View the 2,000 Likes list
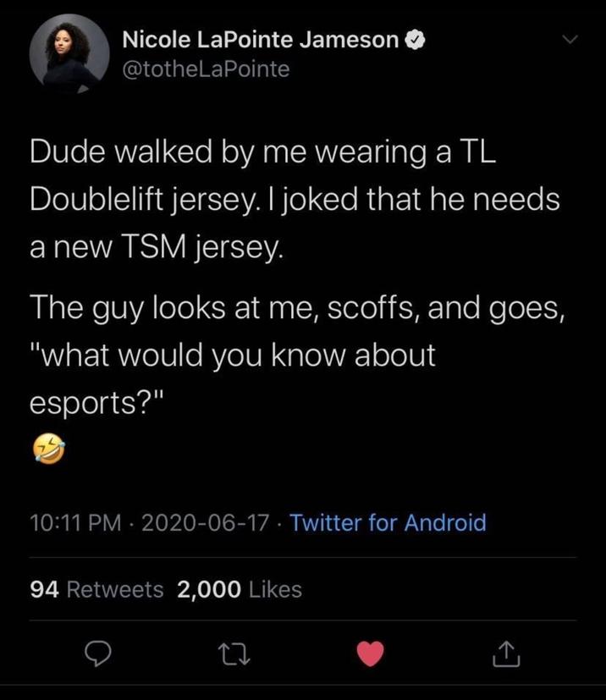Image resolution: width=606 pixels, height=700 pixels. (x=239, y=589)
